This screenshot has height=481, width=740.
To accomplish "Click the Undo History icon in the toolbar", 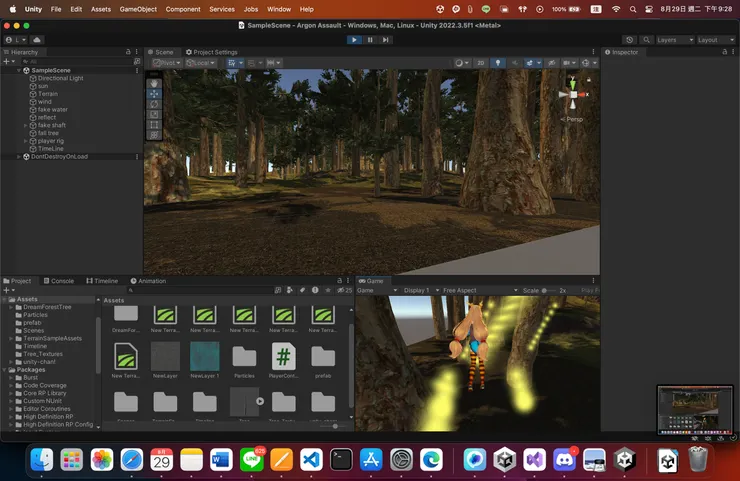I will (628, 40).
